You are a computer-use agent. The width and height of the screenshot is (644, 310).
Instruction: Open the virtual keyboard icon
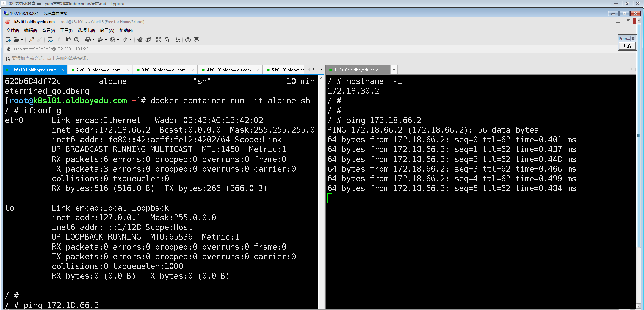click(177, 40)
